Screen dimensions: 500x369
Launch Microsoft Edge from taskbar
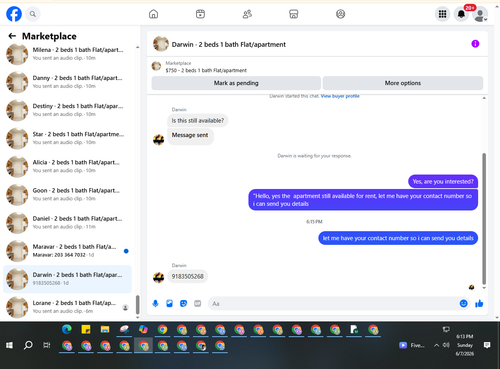click(67, 330)
